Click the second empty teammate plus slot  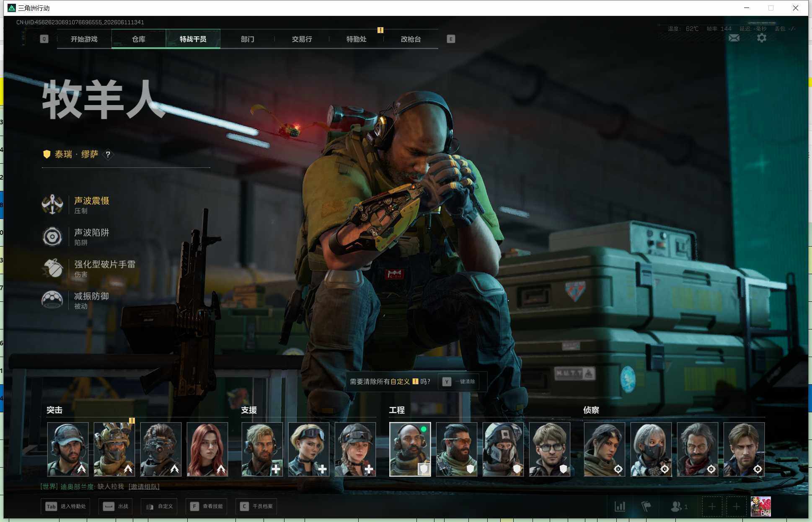[736, 507]
